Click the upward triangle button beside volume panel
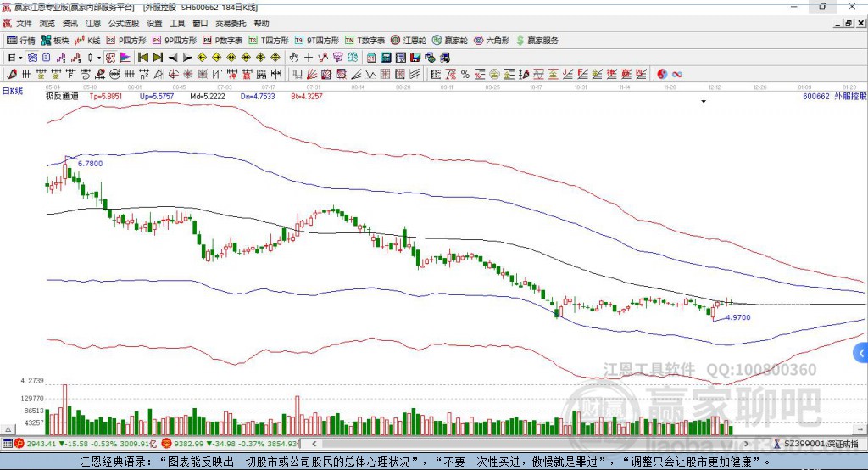868x470 pixels. pos(8,429)
